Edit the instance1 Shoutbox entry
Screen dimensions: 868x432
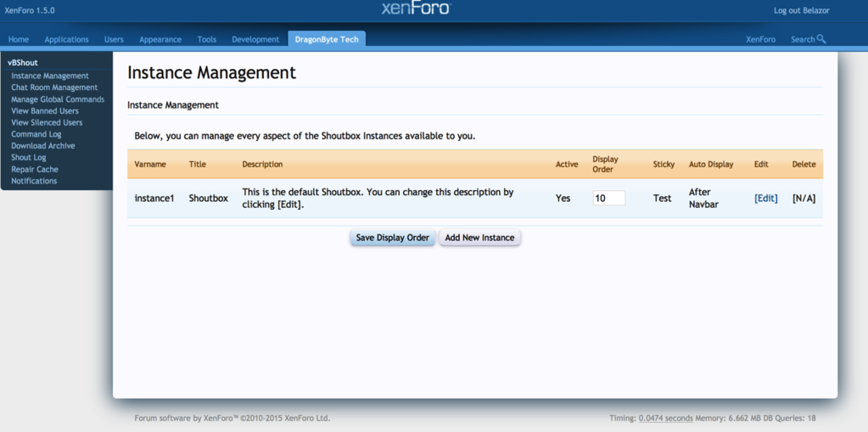pyautogui.click(x=765, y=198)
